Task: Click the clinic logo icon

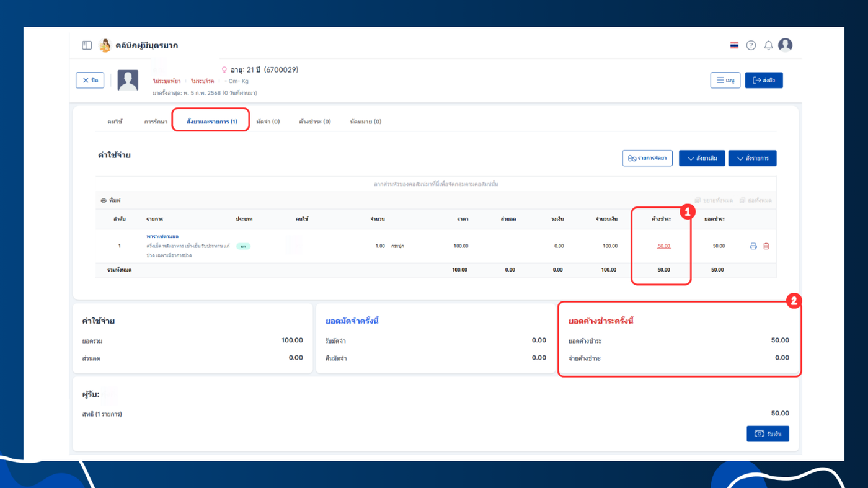Action: (105, 45)
